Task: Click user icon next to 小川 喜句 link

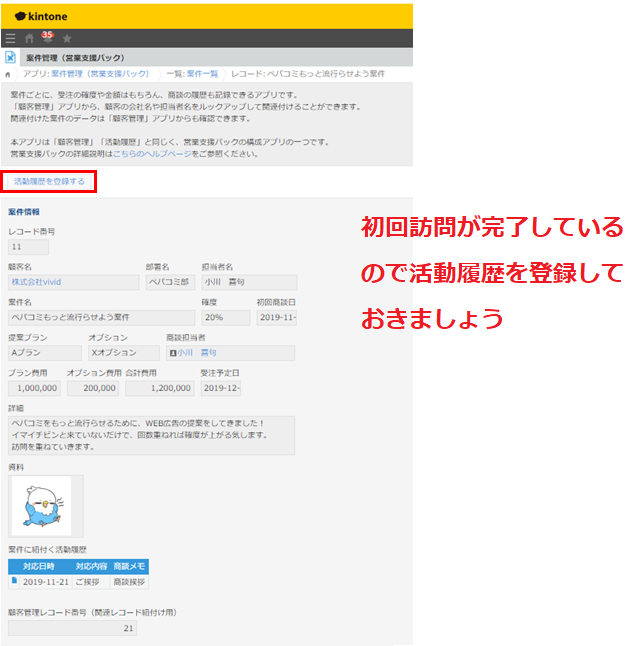Action: pyautogui.click(x=173, y=353)
